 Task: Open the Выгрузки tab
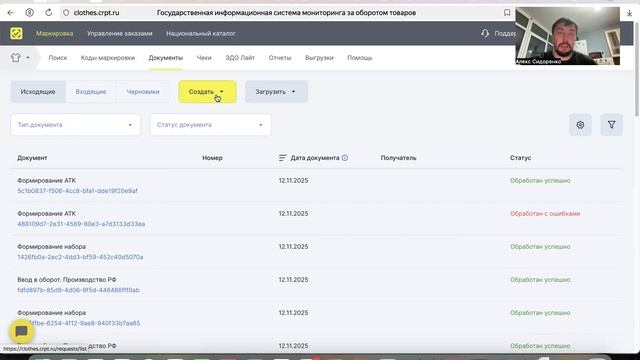tap(319, 58)
